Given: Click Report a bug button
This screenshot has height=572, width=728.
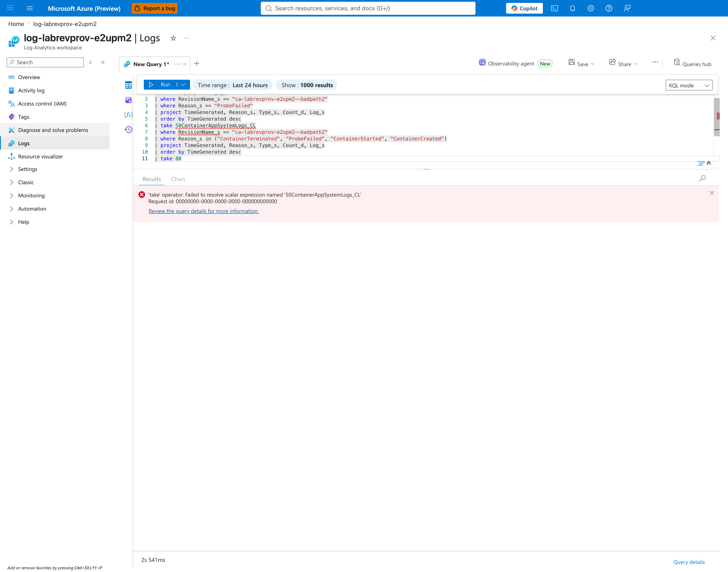Looking at the screenshot, I should point(155,8).
